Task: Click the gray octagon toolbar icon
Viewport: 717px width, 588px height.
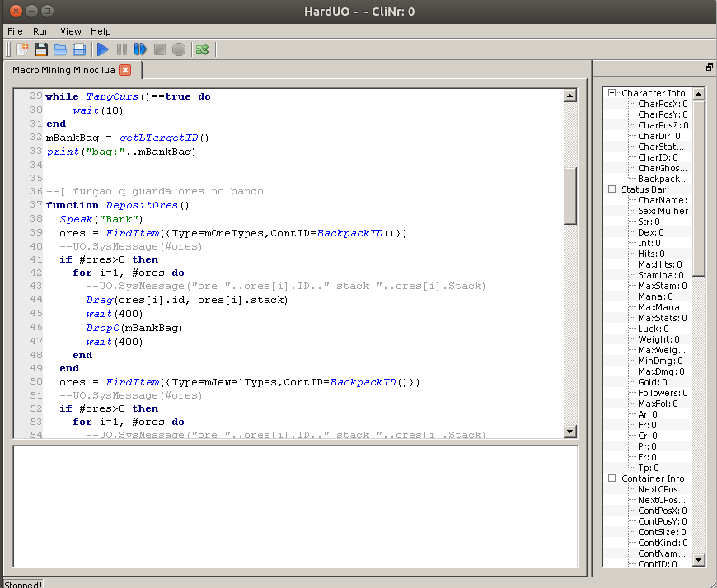Action: pyautogui.click(x=179, y=49)
